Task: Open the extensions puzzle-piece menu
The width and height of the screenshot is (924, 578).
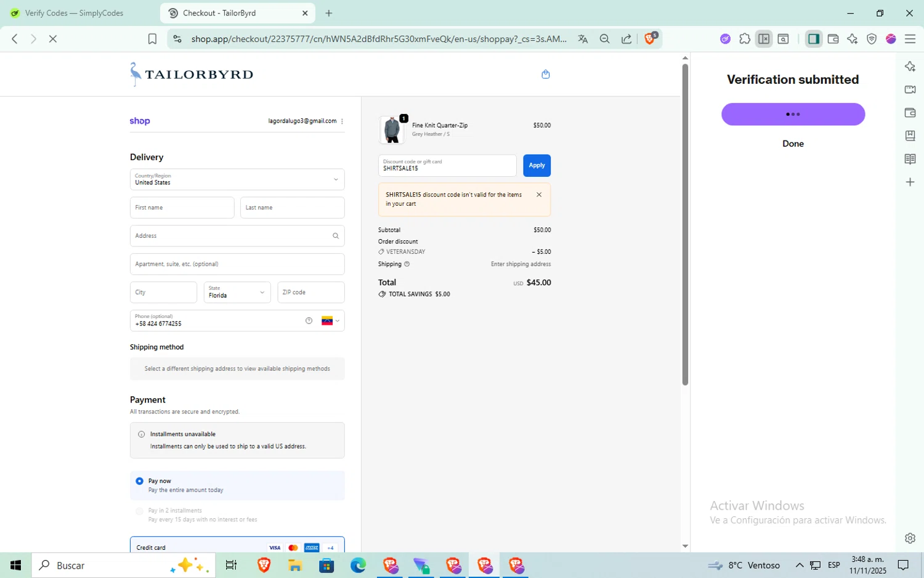Action: coord(745,39)
